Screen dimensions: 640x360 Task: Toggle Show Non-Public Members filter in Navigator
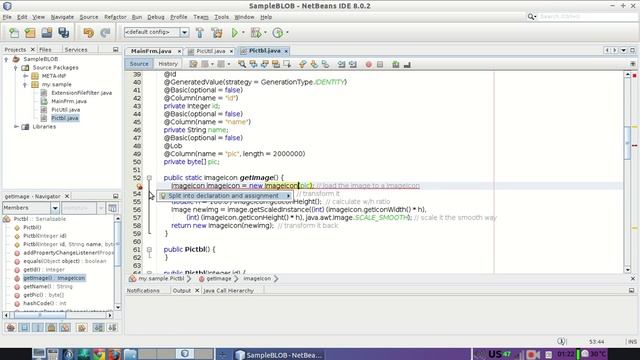[51, 327]
